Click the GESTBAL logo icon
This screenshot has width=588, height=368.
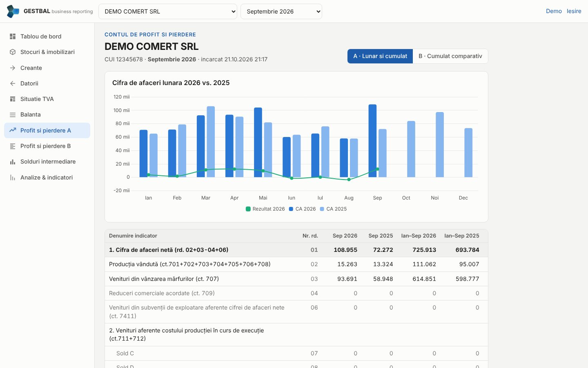[13, 11]
